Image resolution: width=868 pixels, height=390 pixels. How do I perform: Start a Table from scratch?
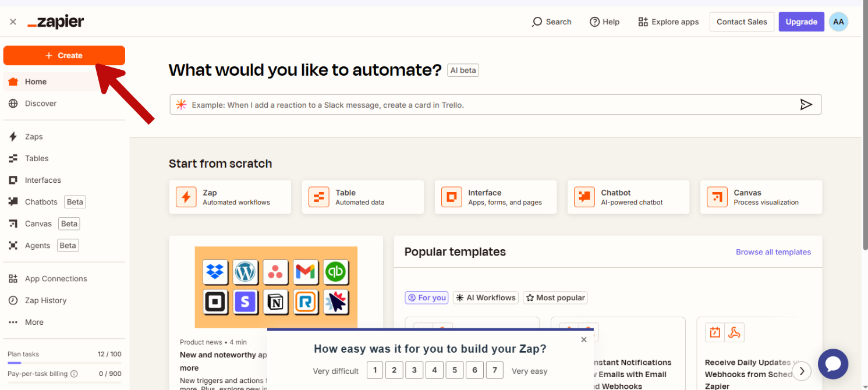(x=363, y=197)
